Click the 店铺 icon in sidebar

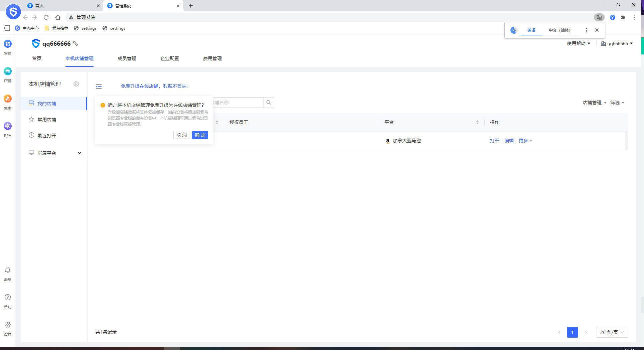8,71
